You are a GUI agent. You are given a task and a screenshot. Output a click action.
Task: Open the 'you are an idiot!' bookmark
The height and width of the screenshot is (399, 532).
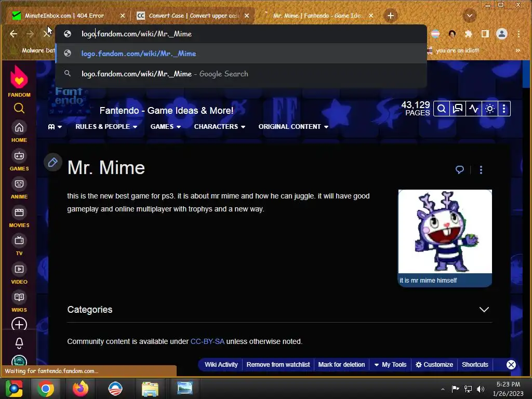click(x=453, y=50)
